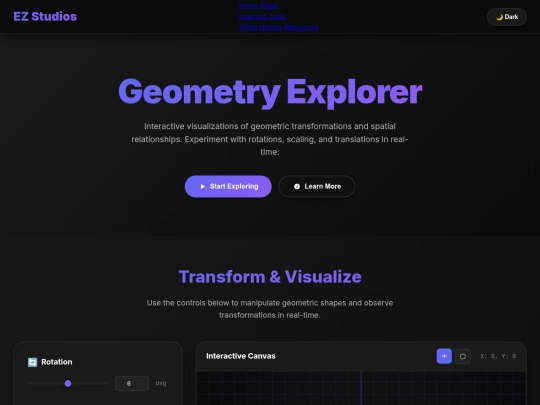The image size is (540, 405).
Task: Go to Learning Tools link
Action: [x=262, y=17]
